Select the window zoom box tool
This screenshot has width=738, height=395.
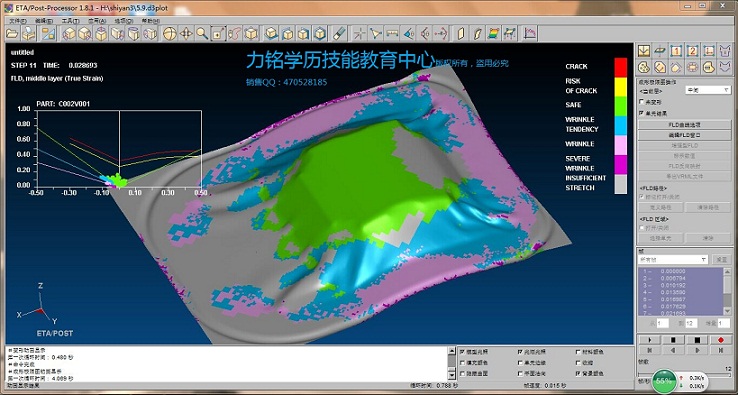pyautogui.click(x=219, y=33)
